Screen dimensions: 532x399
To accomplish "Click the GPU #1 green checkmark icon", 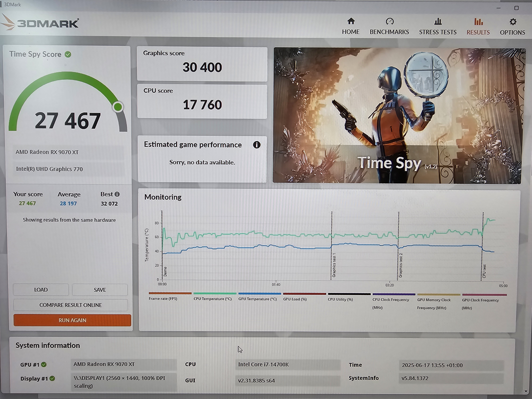I will [x=44, y=365].
